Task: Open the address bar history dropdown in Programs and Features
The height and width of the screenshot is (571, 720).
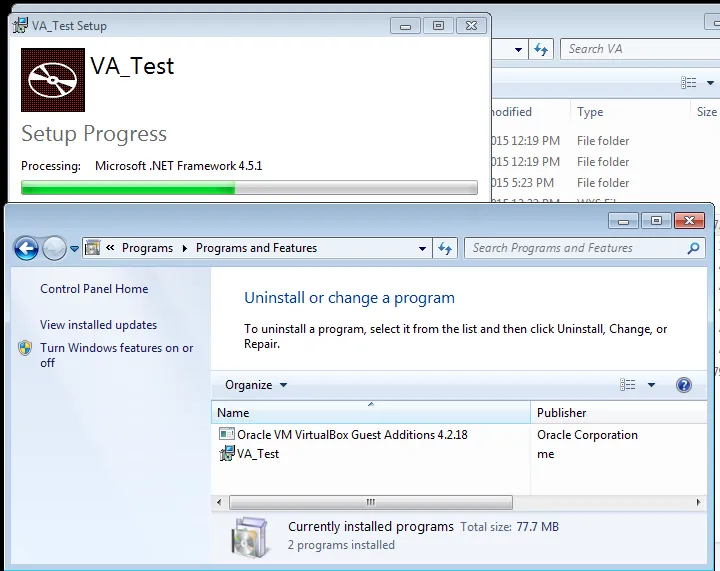Action: 422,248
